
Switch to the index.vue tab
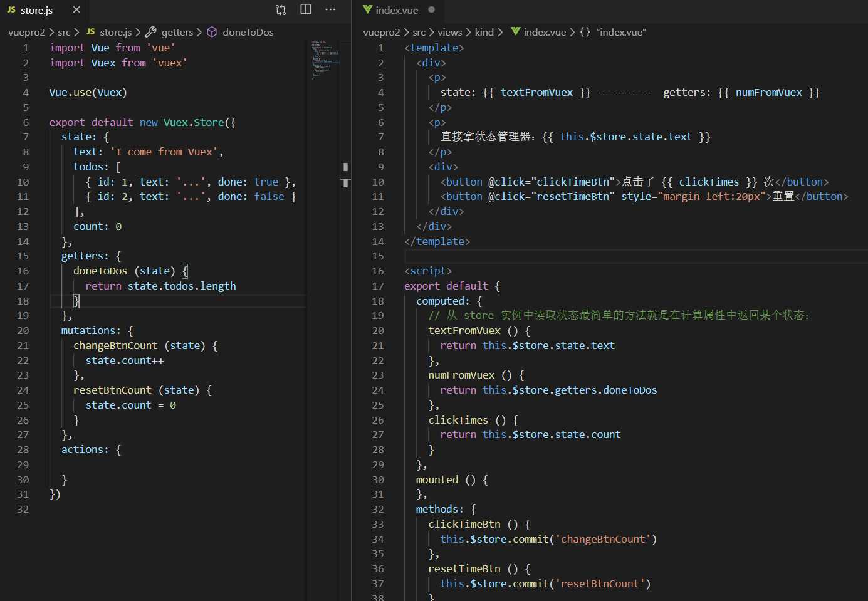click(399, 10)
